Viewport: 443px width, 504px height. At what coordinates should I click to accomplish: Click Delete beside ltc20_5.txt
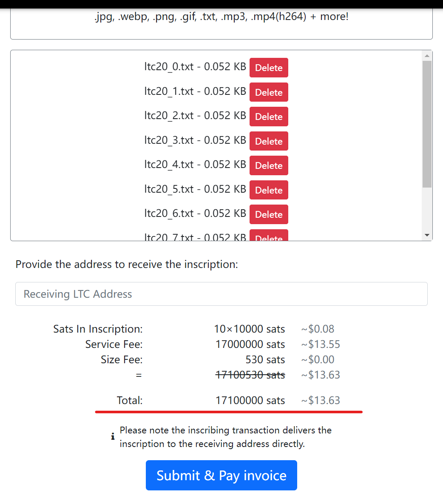pos(269,190)
